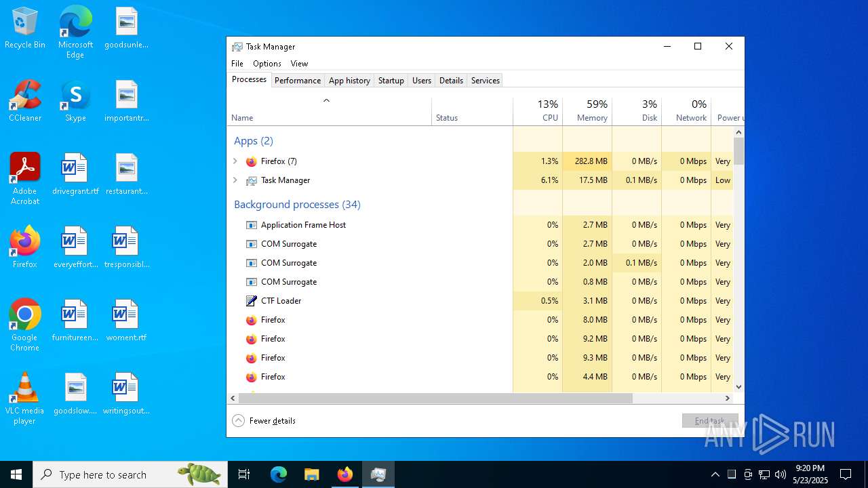The width and height of the screenshot is (868, 488).
Task: Sort processes by Network column
Action: (686, 111)
